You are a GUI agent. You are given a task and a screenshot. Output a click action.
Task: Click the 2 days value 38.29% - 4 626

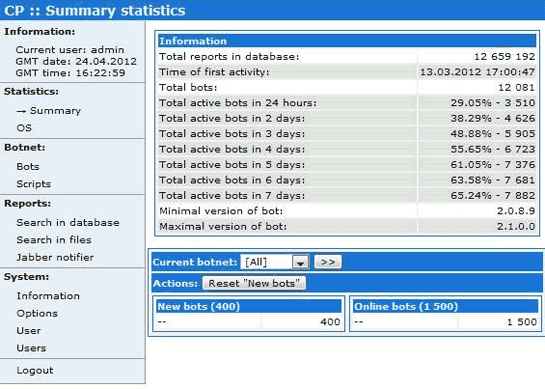point(493,118)
